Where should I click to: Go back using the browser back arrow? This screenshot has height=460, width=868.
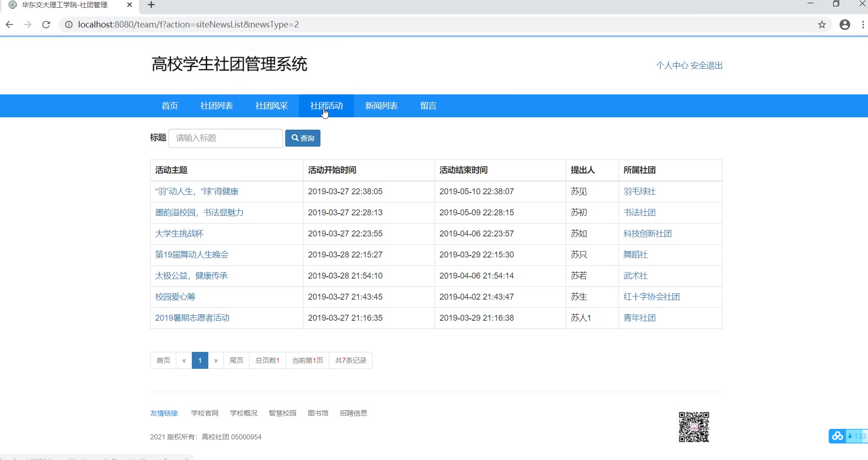pyautogui.click(x=10, y=25)
